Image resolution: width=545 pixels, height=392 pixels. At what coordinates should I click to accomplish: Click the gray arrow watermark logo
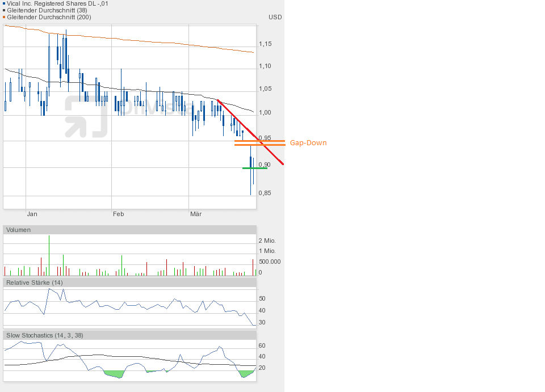pos(86,117)
